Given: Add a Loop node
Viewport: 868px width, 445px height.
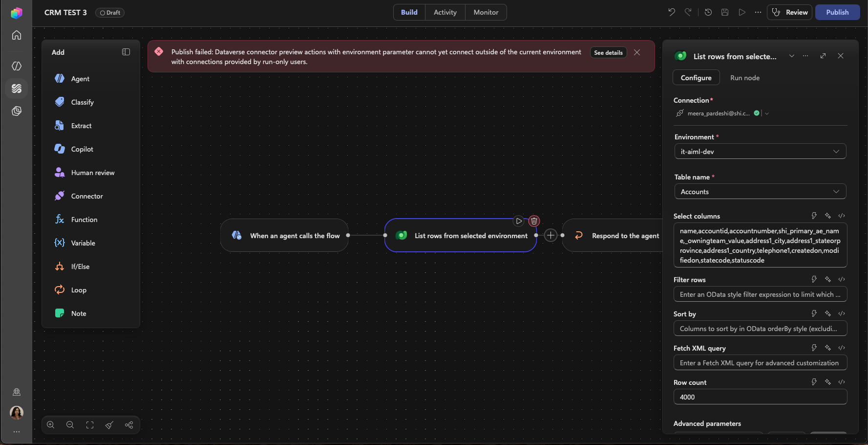Looking at the screenshot, I should tap(91, 290).
